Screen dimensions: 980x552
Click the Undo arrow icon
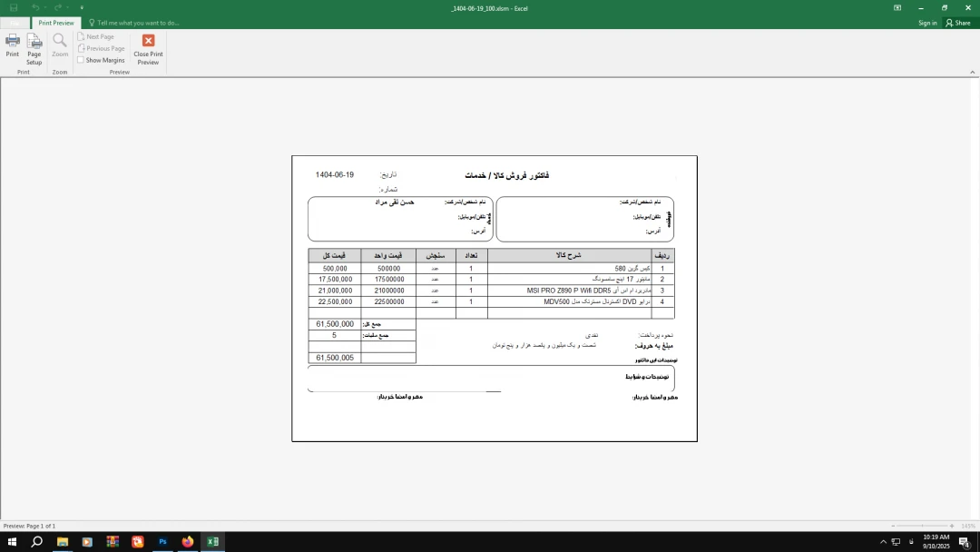[35, 8]
